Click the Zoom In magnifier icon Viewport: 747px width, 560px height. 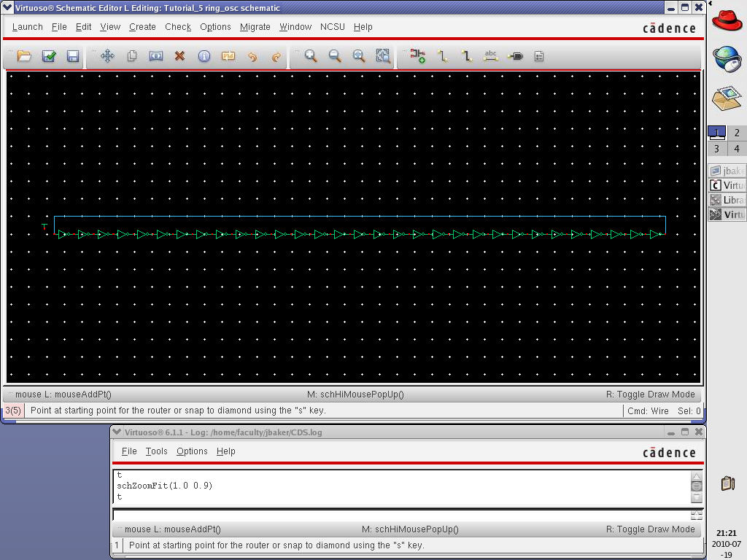[x=311, y=56]
